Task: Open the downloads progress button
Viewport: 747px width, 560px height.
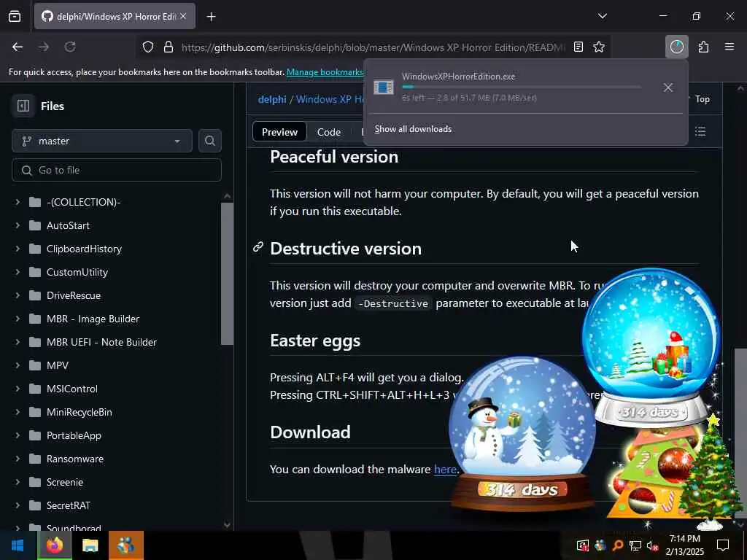Action: [x=676, y=47]
